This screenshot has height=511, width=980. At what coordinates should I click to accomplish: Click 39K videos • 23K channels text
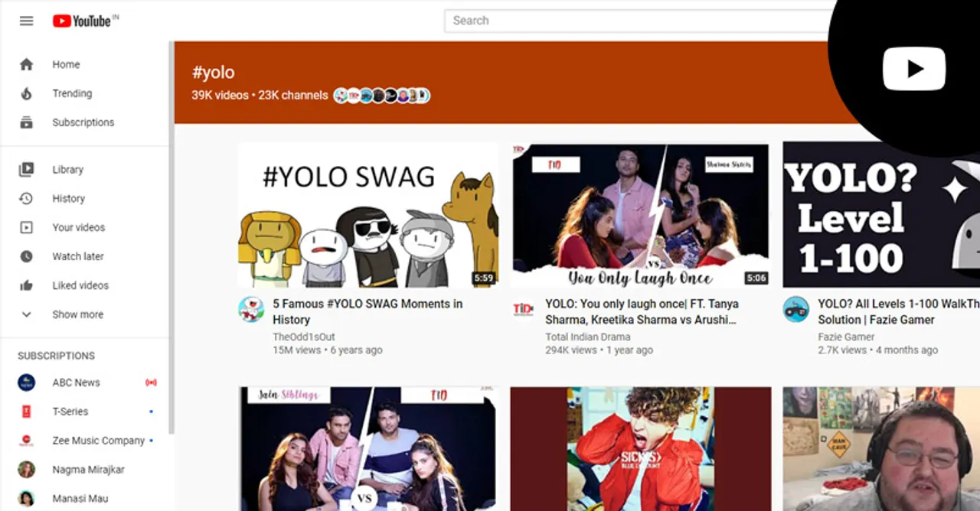(260, 96)
